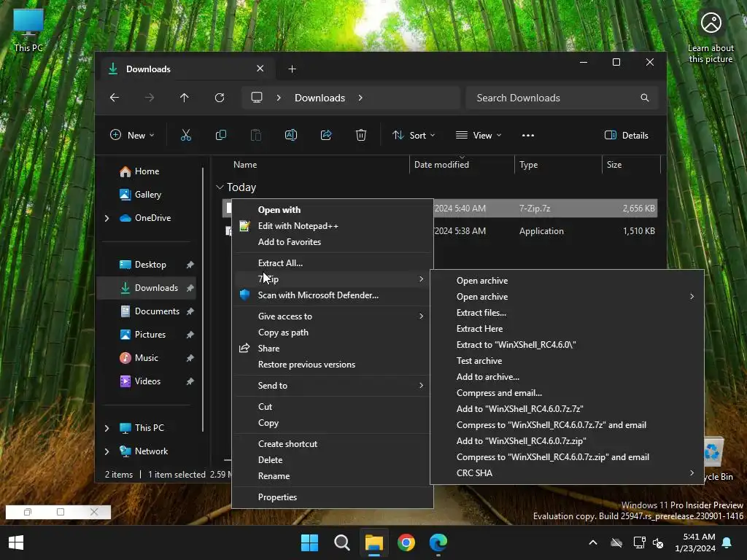Open the New dropdown
The width and height of the screenshot is (747, 560).
[132, 135]
